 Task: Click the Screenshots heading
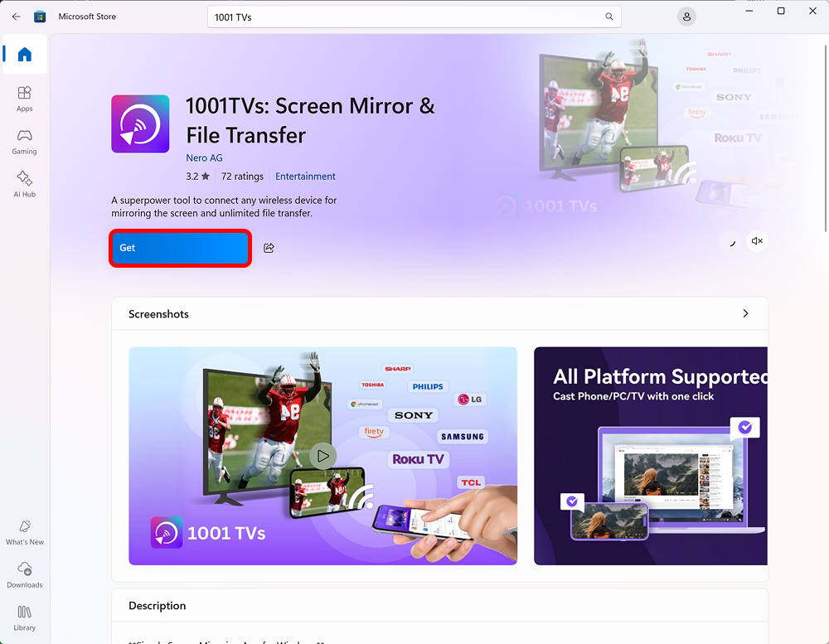158,314
